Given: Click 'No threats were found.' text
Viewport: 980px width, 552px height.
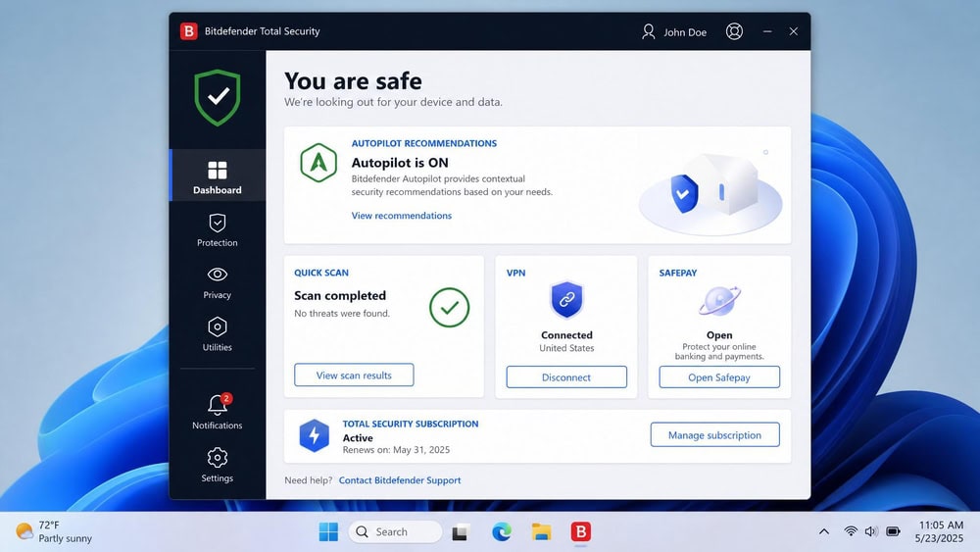Looking at the screenshot, I should 342,313.
